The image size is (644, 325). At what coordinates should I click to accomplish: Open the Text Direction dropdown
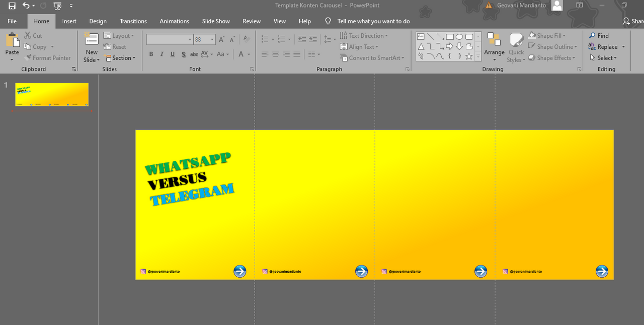click(364, 36)
